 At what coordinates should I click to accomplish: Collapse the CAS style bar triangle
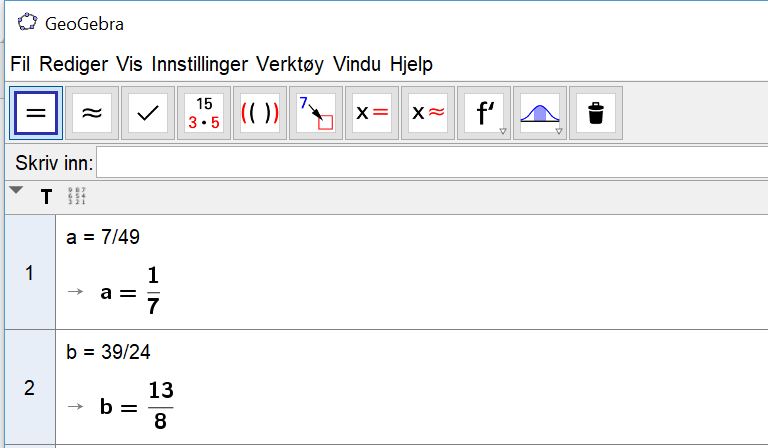(16, 190)
